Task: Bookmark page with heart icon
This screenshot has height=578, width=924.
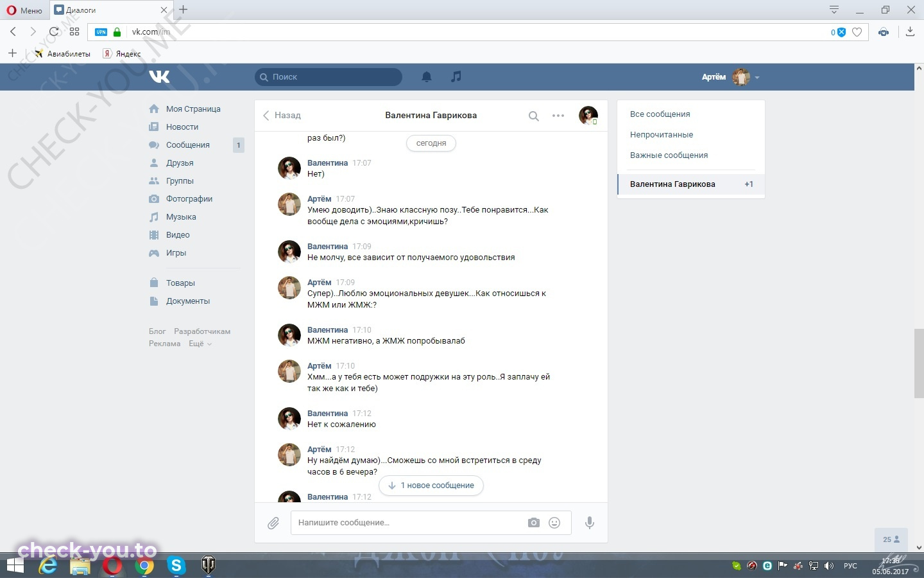Action: (857, 32)
